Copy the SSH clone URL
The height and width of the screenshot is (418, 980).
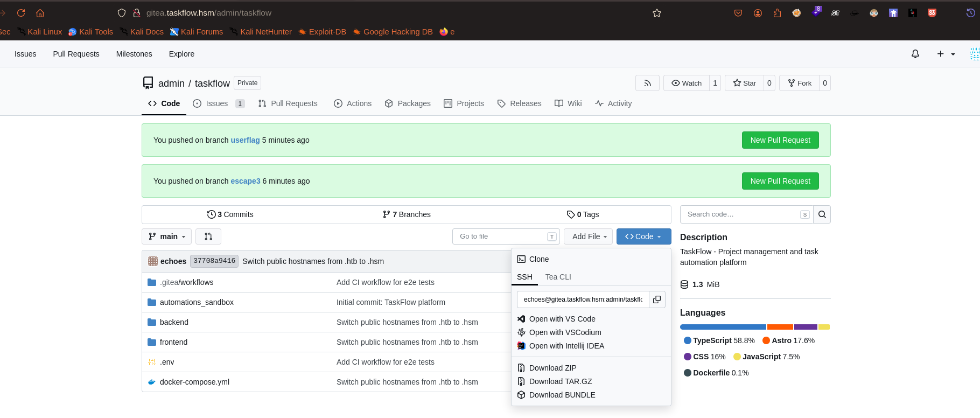tap(657, 299)
